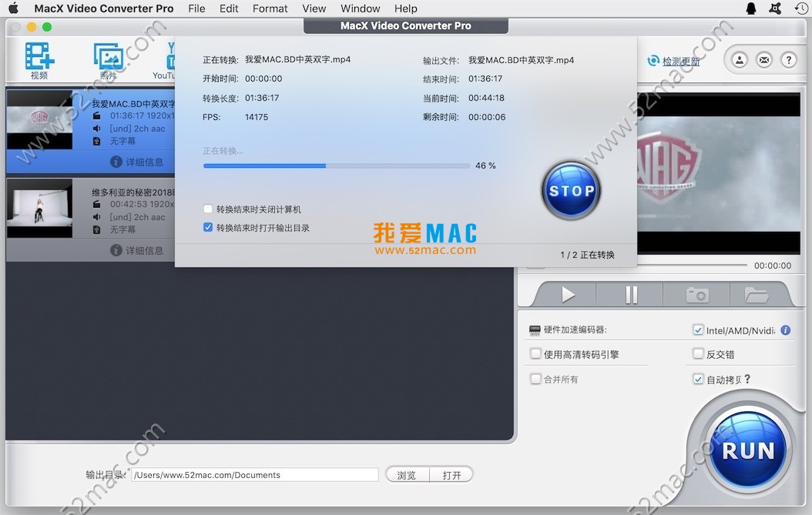Click video info icon of 维多利亚的秘密 item

point(97,204)
